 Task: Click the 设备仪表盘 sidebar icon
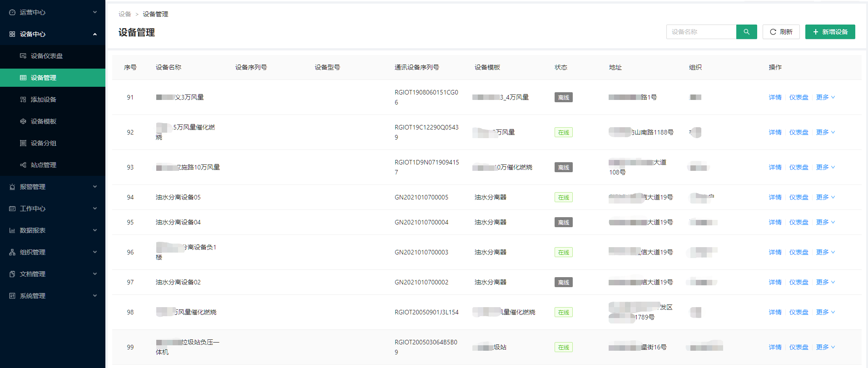point(23,56)
